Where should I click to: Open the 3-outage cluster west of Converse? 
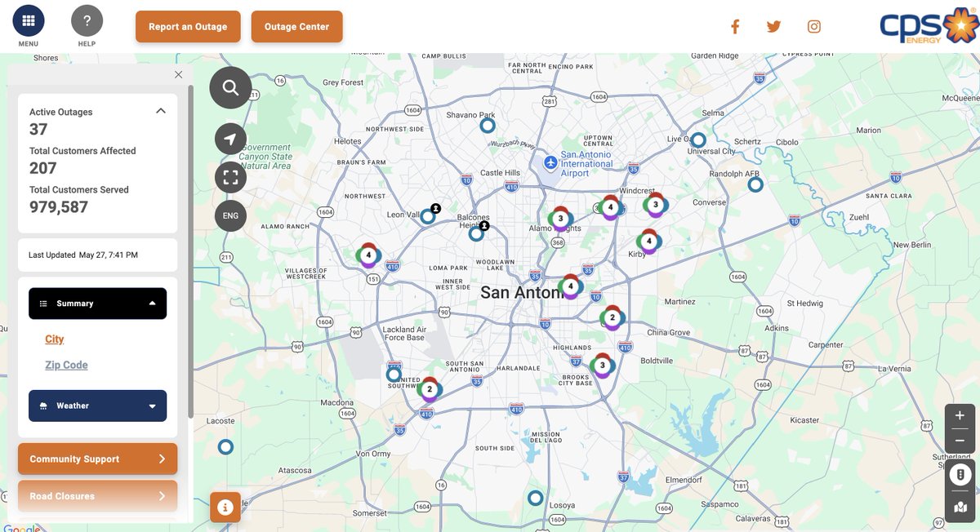pyautogui.click(x=655, y=205)
